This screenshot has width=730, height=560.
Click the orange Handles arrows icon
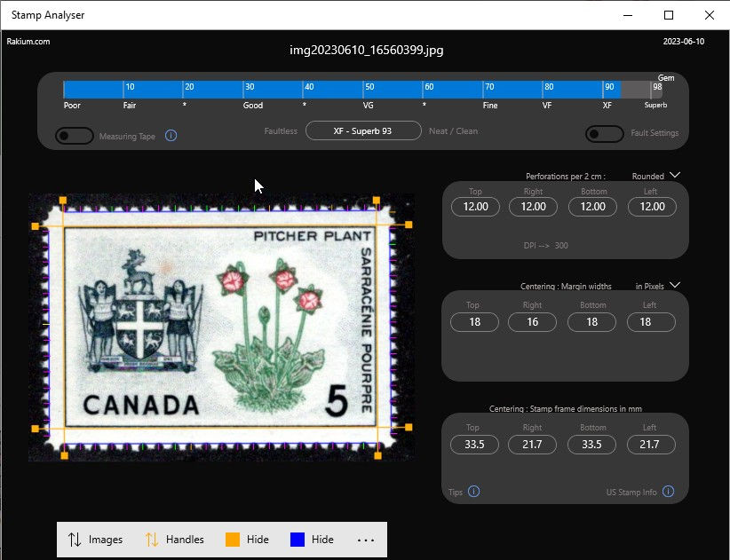coord(151,540)
